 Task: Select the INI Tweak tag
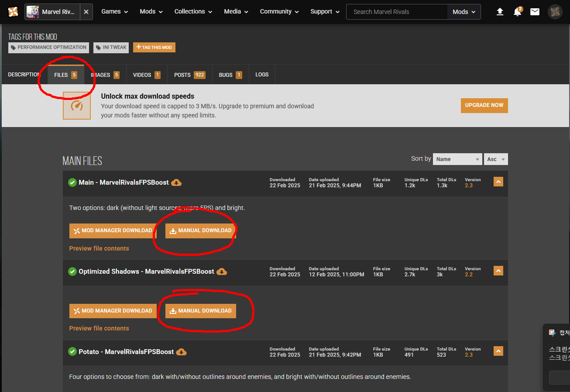point(111,48)
